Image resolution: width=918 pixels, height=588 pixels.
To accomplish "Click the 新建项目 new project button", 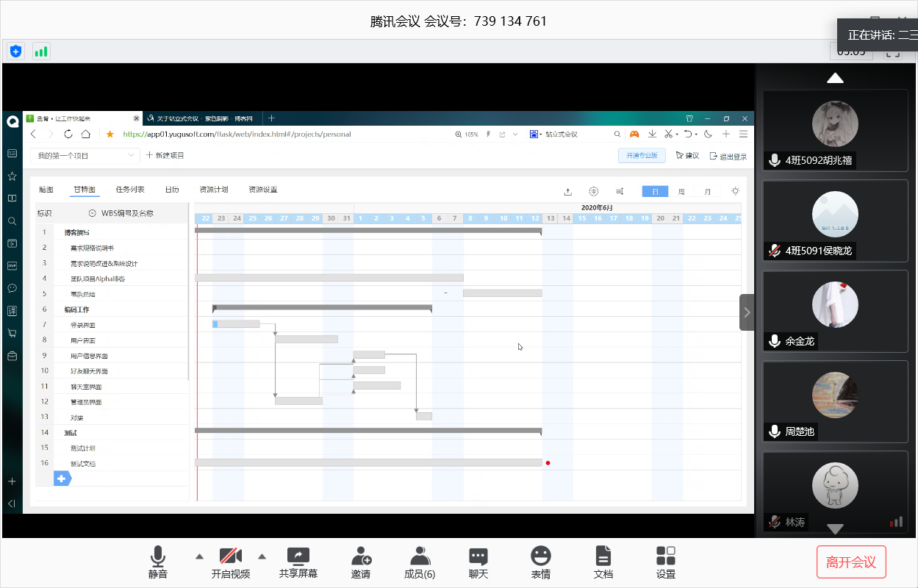I will (x=165, y=155).
